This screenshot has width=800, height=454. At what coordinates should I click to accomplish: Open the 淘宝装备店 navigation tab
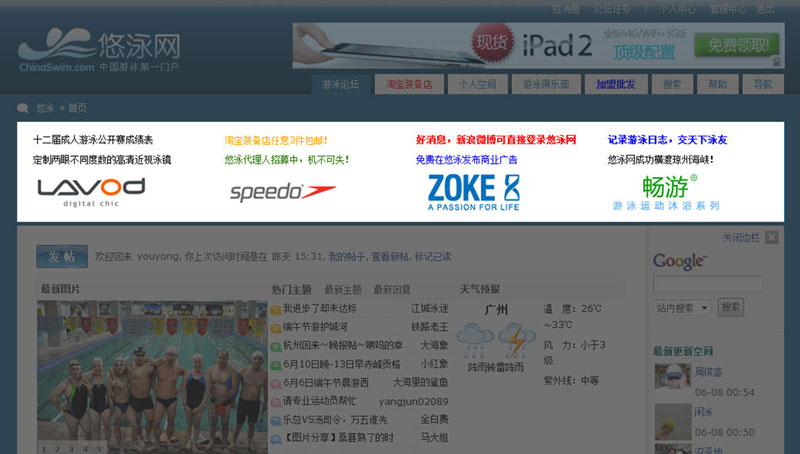click(x=409, y=84)
